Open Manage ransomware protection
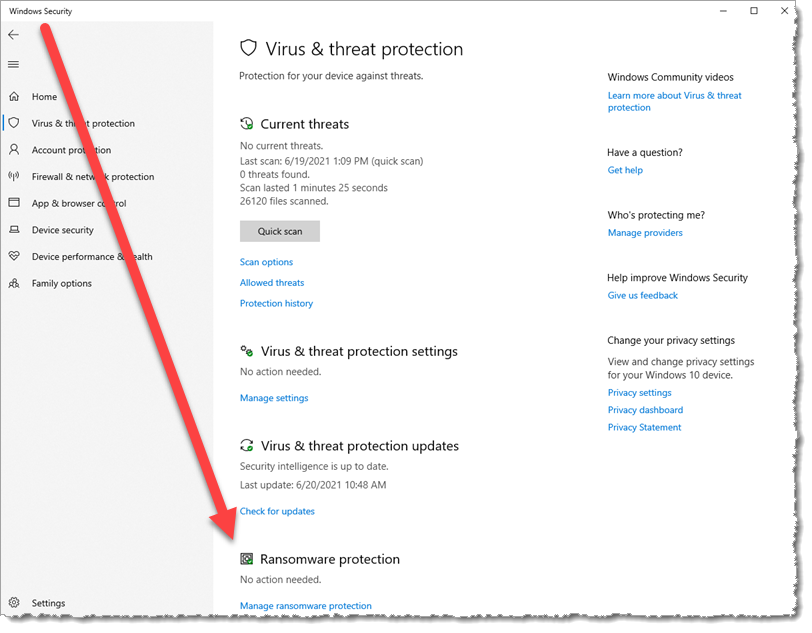Image resolution: width=812 pixels, height=633 pixels. coord(305,605)
